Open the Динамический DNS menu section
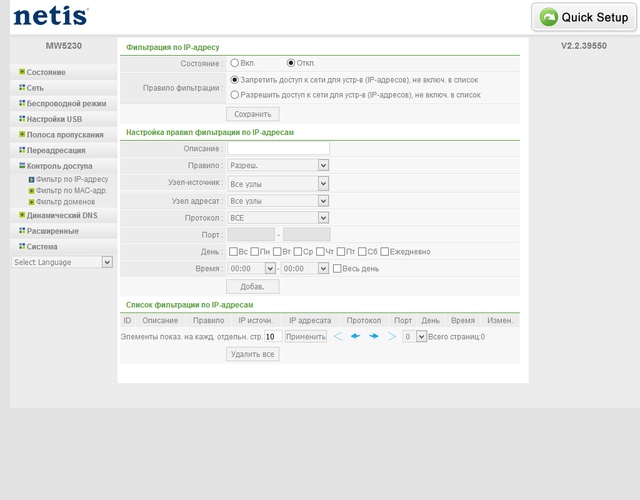The image size is (640, 500). pyautogui.click(x=62, y=215)
